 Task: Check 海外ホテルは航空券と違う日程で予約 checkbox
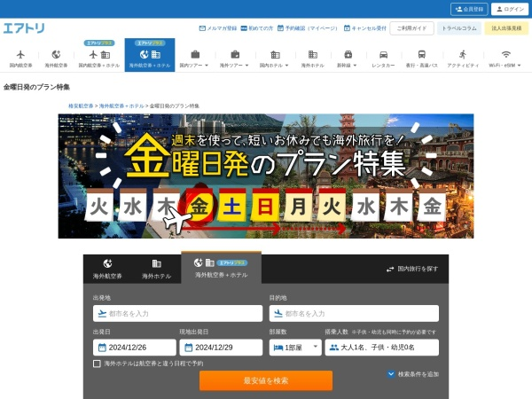pyautogui.click(x=97, y=364)
